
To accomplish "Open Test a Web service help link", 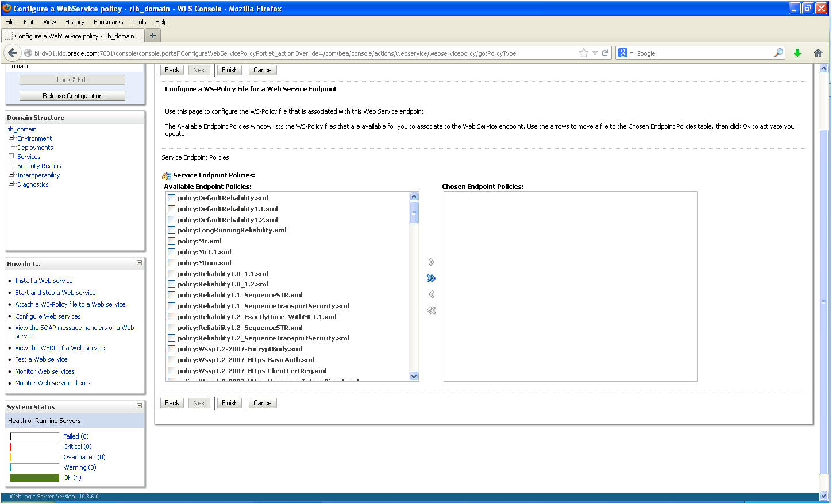I will [41, 359].
